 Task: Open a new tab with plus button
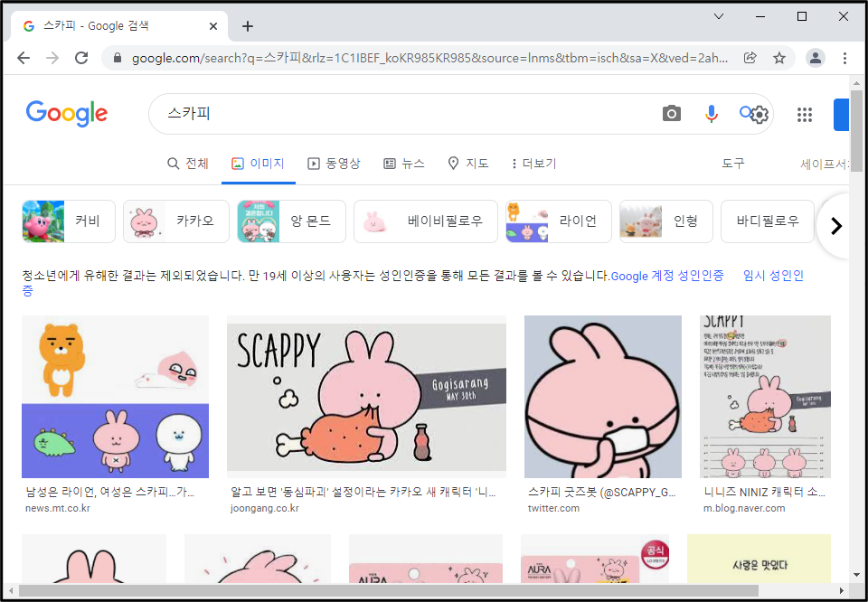tap(248, 26)
